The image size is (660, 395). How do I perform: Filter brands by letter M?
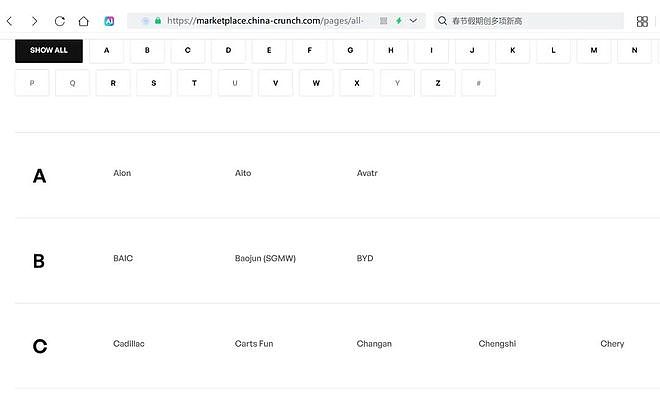click(593, 51)
